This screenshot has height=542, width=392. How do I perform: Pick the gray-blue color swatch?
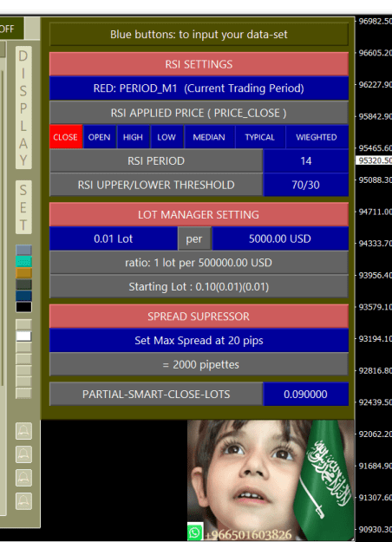point(23,250)
